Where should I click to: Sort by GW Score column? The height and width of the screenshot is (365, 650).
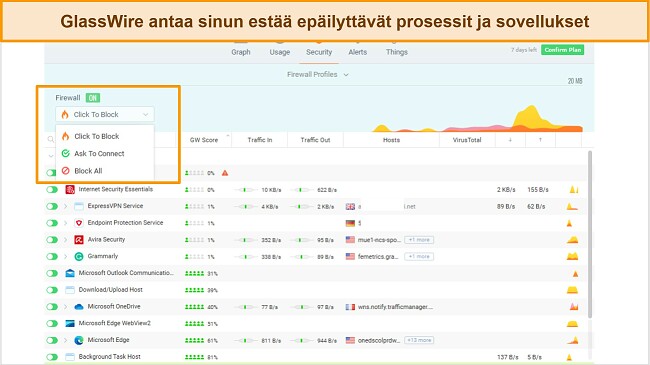pos(204,140)
